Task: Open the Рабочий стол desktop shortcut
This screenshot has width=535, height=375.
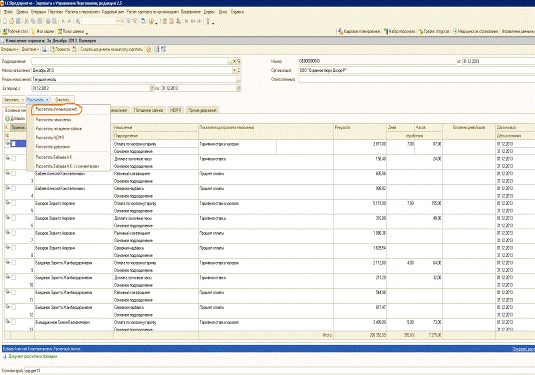Action: click(15, 31)
